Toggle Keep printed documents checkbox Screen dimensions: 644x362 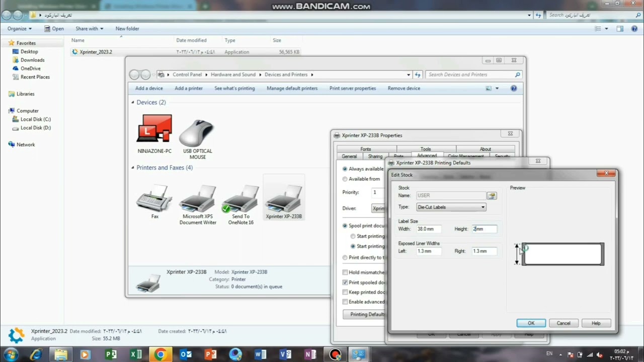[345, 292]
